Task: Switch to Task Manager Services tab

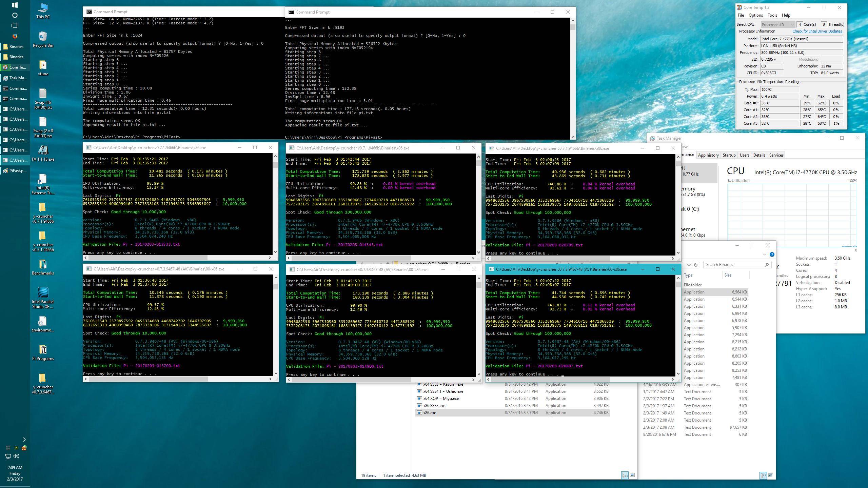Action: 776,155
